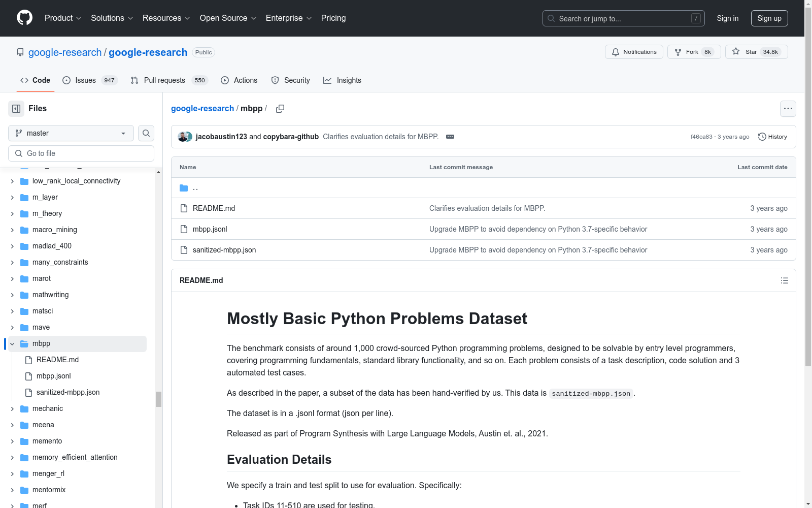Open sanitized-mbpp.json in file table
This screenshot has height=508, width=812.
pyautogui.click(x=224, y=250)
